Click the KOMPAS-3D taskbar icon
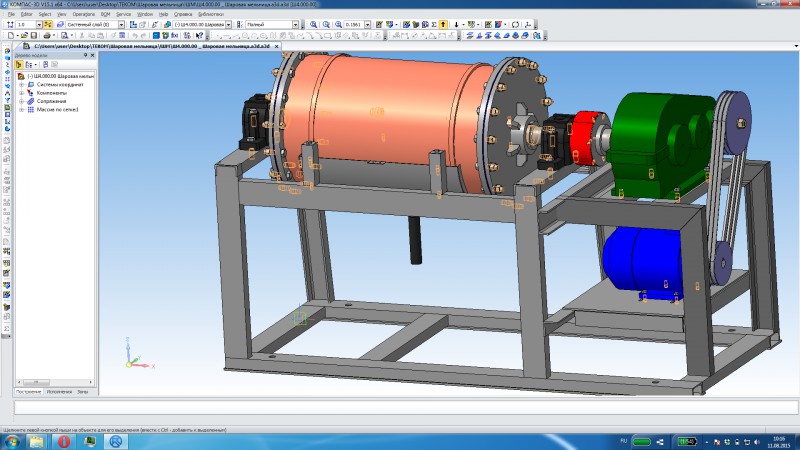The height and width of the screenshot is (450, 800). click(x=116, y=442)
